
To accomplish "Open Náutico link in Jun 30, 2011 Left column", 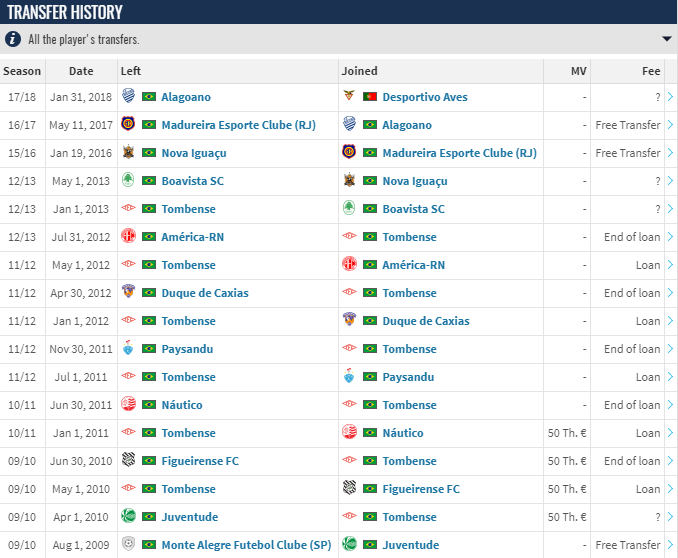I will tap(182, 405).
